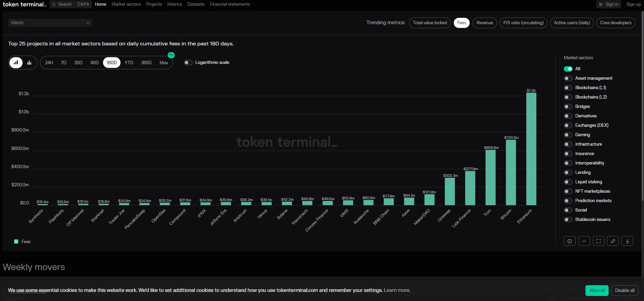The image size is (644, 301).
Task: Enable the Bridges sector toggle
Action: tap(568, 107)
